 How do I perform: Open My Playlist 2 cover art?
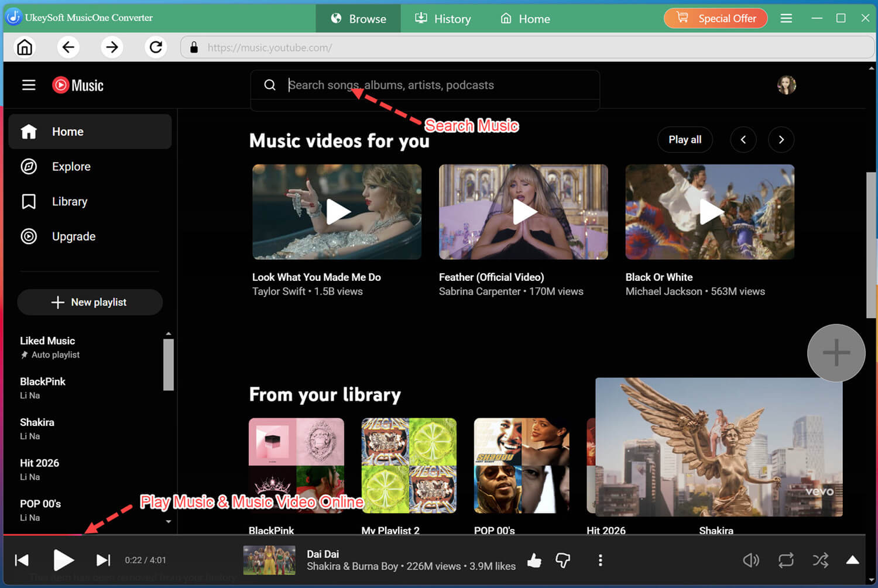[409, 466]
